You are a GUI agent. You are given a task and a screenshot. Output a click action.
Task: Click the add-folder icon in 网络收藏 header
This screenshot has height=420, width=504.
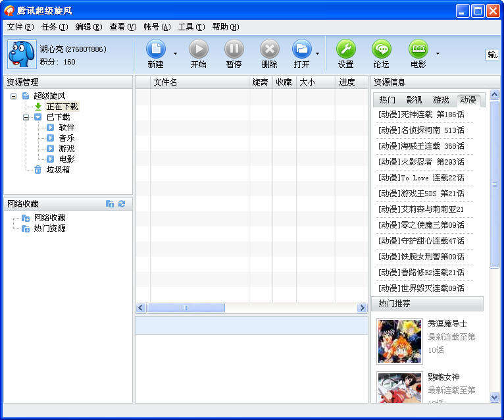click(x=110, y=204)
